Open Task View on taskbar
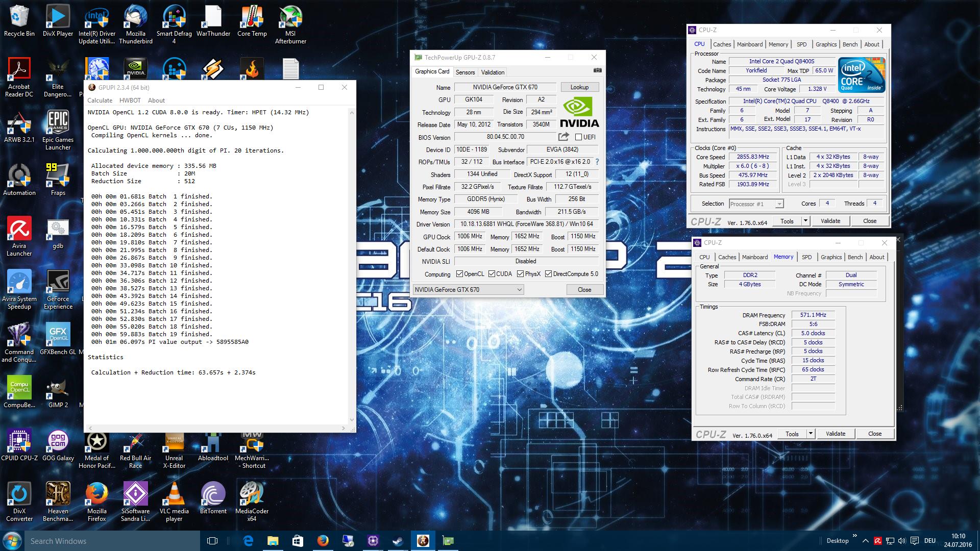980x551 pixels. [212, 541]
